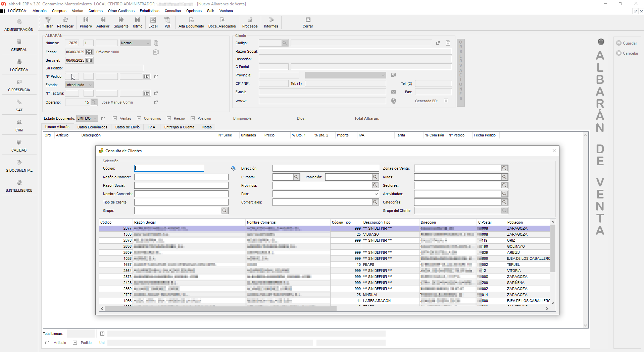Export data with the Excel icon
644x352 pixels.
click(153, 20)
